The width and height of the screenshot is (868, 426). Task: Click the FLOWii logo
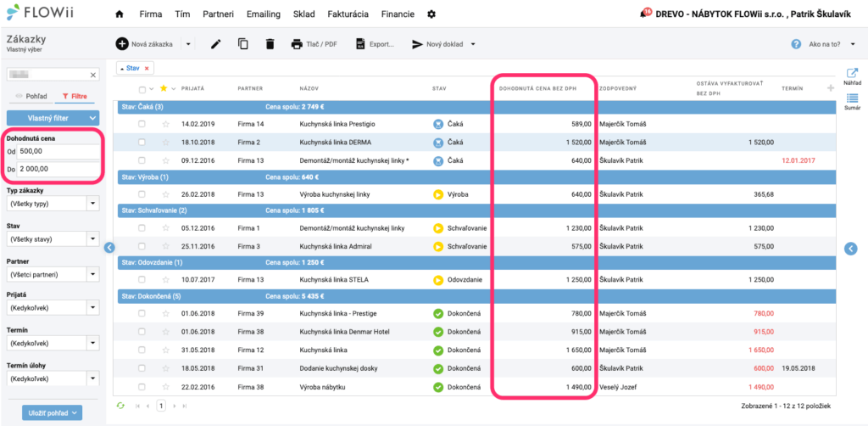click(x=42, y=12)
